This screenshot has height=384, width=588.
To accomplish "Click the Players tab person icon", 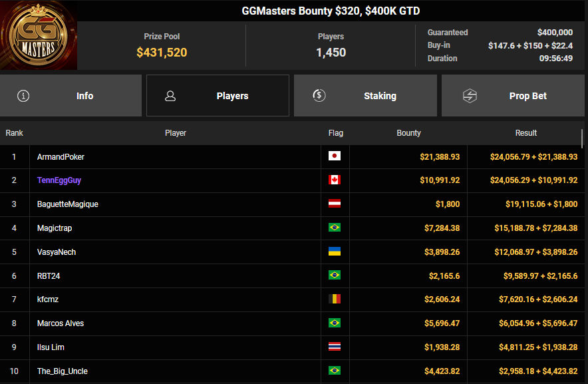I will [x=170, y=96].
